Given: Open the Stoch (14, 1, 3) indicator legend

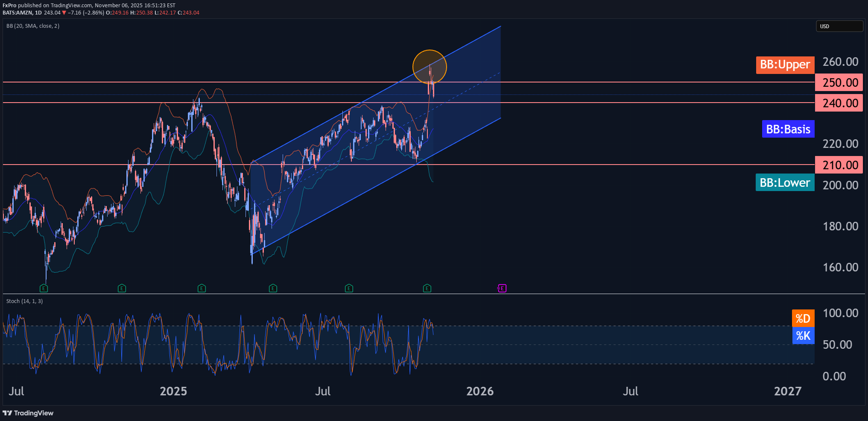Looking at the screenshot, I should click(x=24, y=301).
